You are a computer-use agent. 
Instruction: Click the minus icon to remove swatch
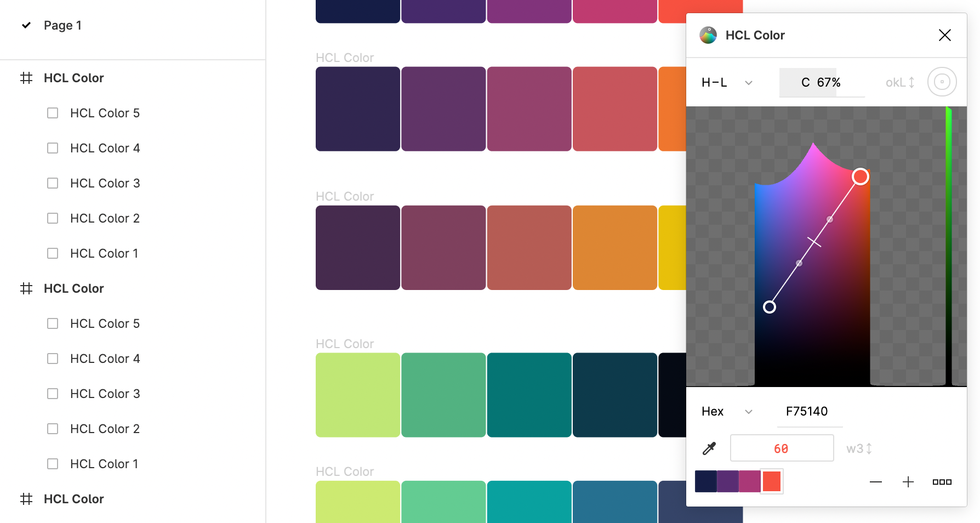pyautogui.click(x=876, y=482)
